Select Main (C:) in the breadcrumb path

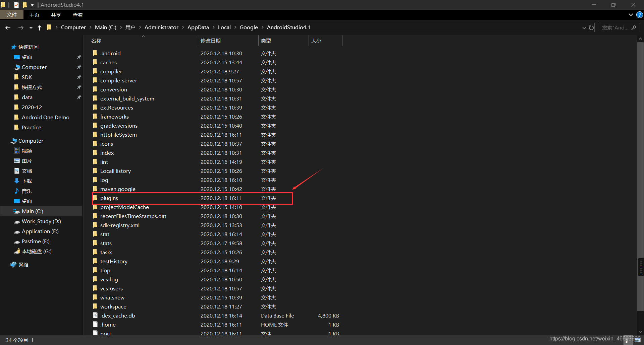(106, 27)
